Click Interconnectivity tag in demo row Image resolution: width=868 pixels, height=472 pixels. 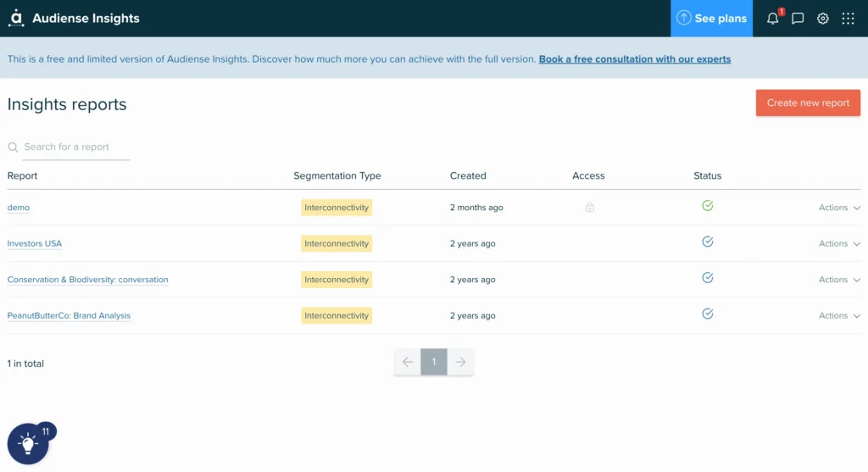337,208
